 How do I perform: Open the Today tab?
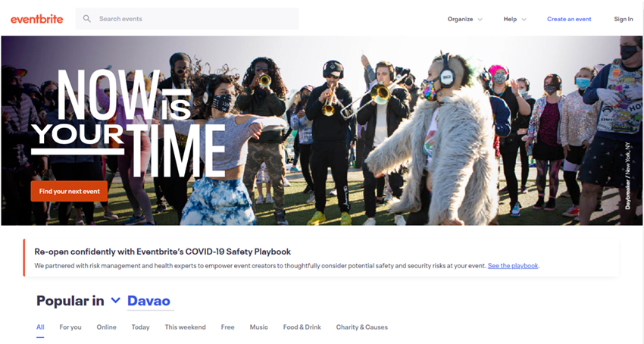[x=140, y=327]
